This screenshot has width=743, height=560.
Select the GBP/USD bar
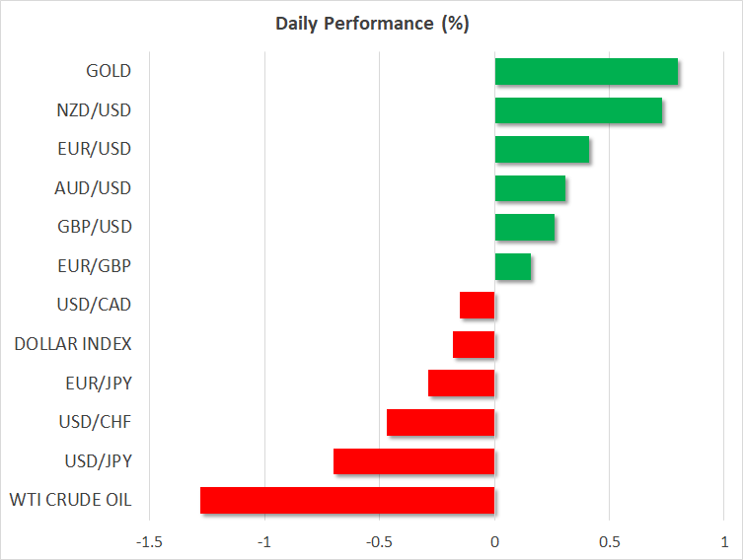(x=523, y=227)
